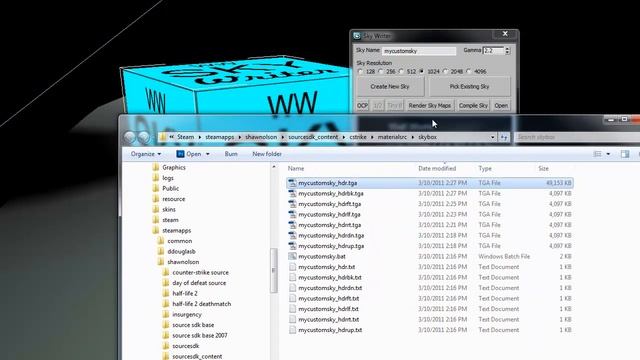Select the day of defeat source folder
The height and width of the screenshot is (360, 640).
[x=199, y=283]
